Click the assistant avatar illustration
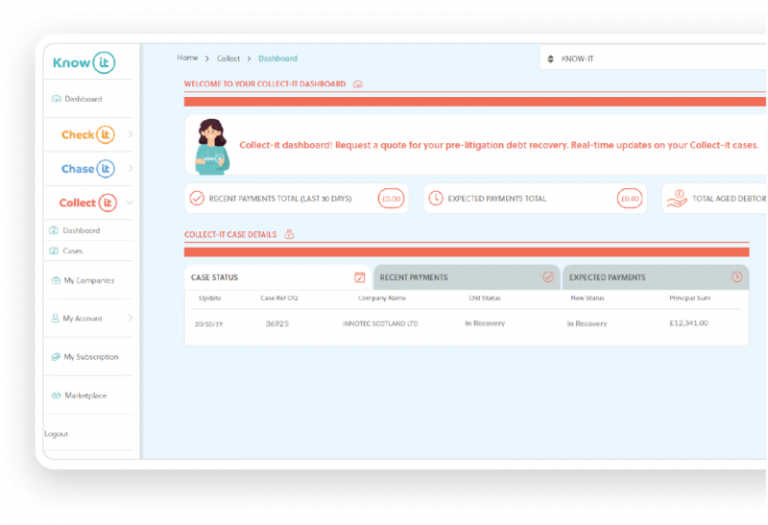Image resolution: width=768 pixels, height=525 pixels. (x=212, y=146)
